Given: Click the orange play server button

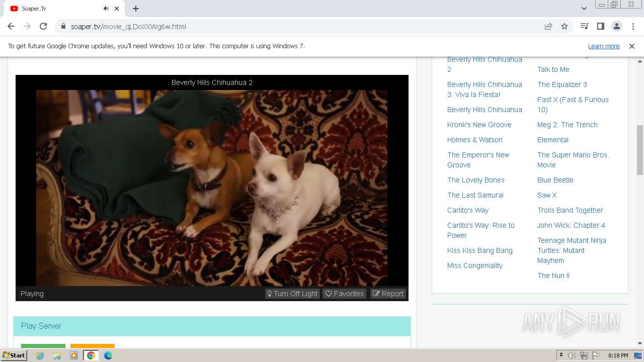Looking at the screenshot, I should [x=93, y=346].
